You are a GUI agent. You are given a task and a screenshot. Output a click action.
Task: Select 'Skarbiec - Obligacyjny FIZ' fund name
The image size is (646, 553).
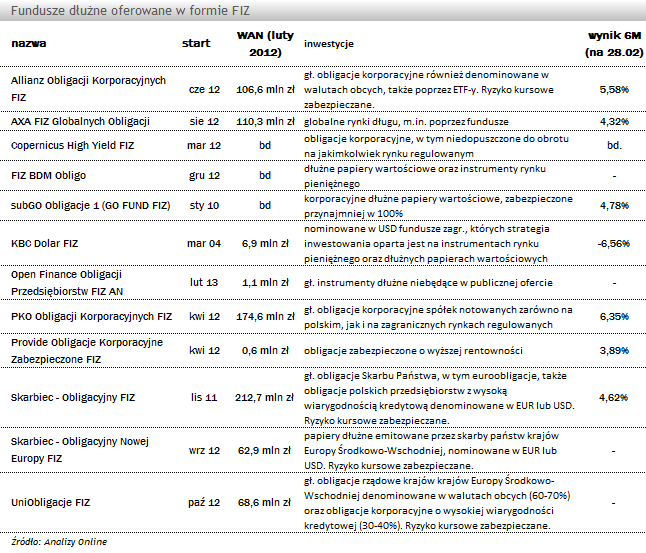(x=73, y=398)
